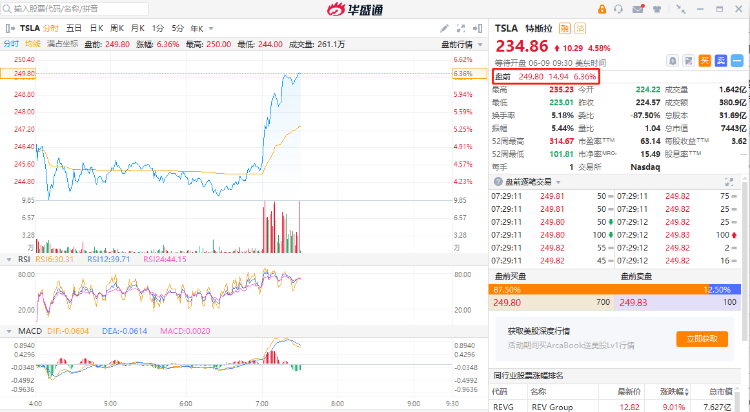Open the 盘前行情 dropdown

[462, 45]
